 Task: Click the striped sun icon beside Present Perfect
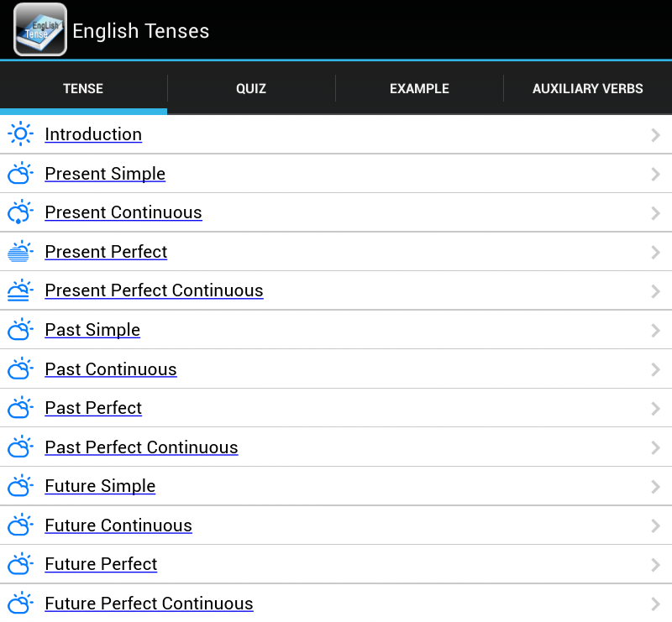coord(20,252)
